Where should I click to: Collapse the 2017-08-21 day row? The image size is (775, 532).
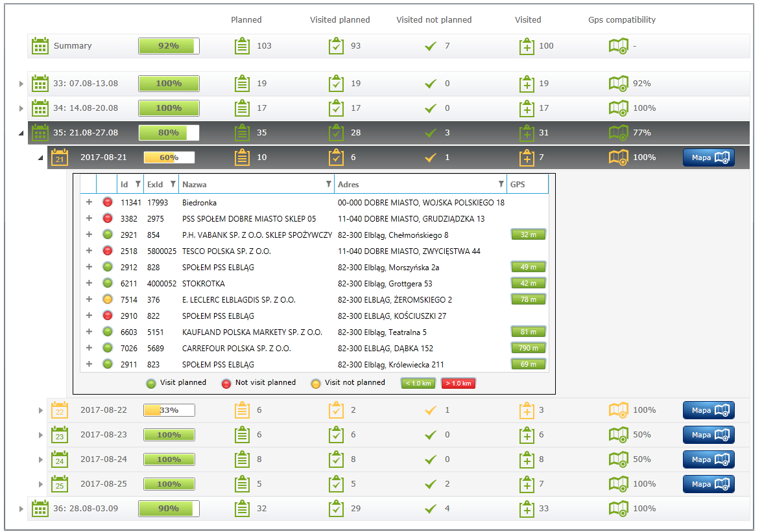coord(40,158)
